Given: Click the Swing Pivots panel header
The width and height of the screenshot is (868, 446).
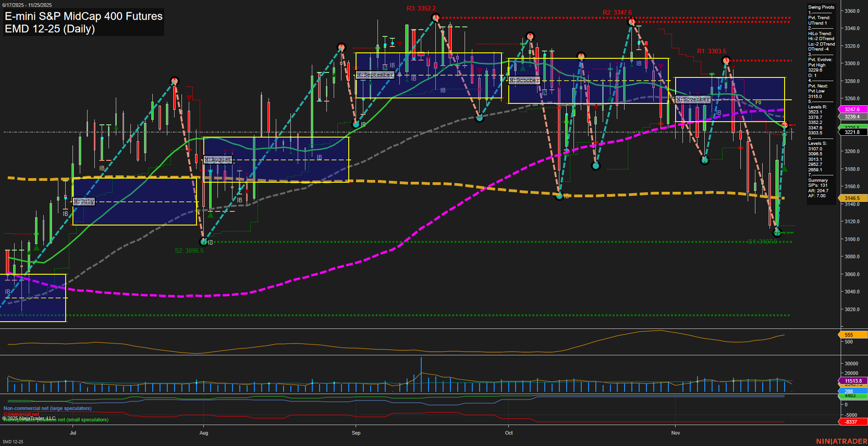Looking at the screenshot, I should pos(820,7).
